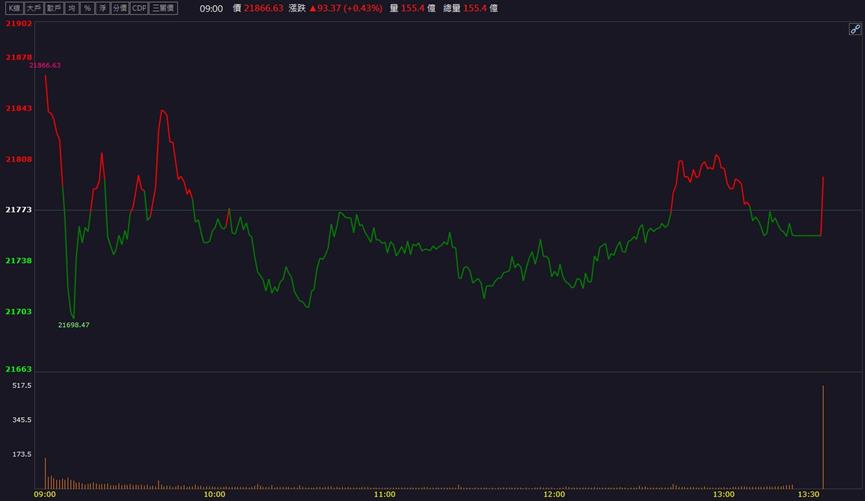The image size is (865, 501).
Task: Click the link icon at chart corner
Action: 855,29
